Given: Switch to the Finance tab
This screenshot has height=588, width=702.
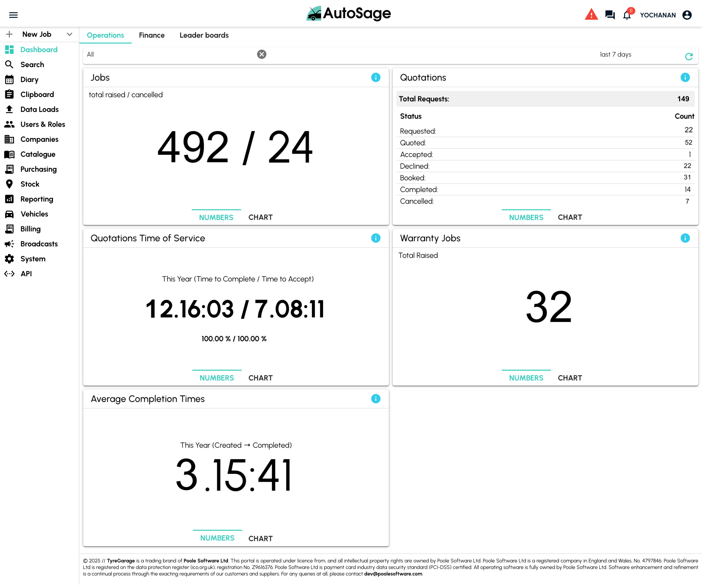Looking at the screenshot, I should [x=152, y=35].
